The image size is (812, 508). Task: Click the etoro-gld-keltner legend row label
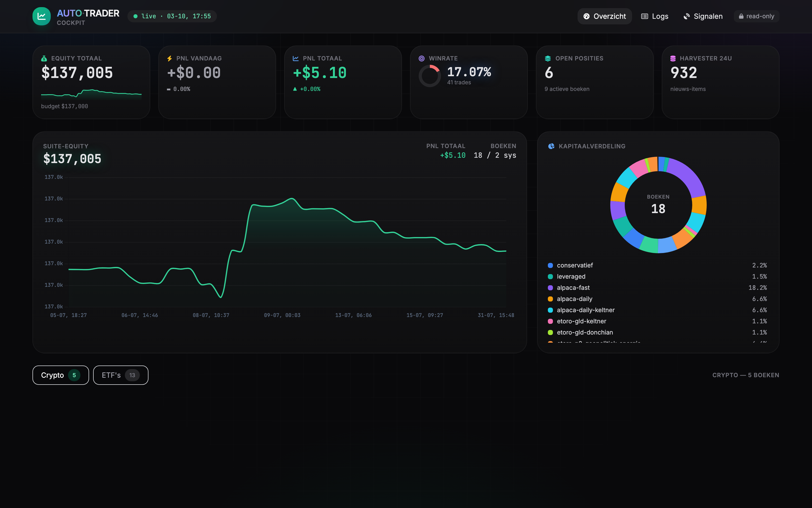click(582, 321)
